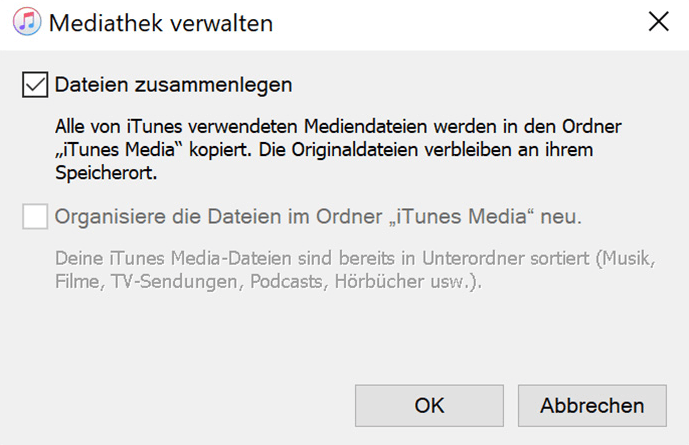Screen dimensions: 689x445
Task: Click the iTunes icon in the title bar
Action: pos(26,21)
